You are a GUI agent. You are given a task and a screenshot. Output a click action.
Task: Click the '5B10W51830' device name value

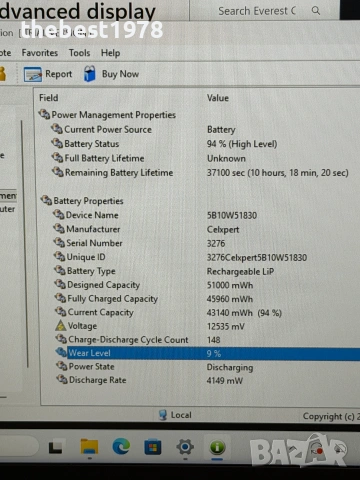tap(232, 215)
